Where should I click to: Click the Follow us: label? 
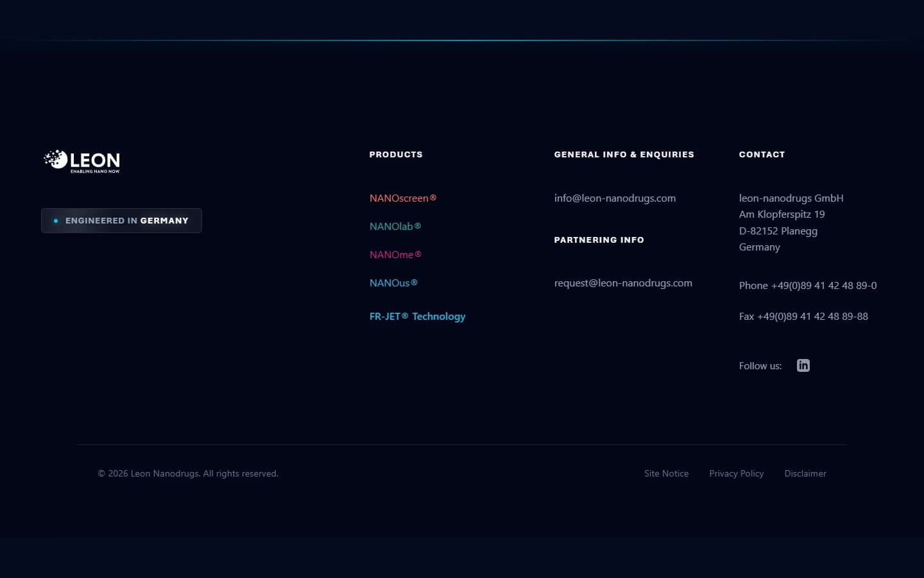point(760,365)
